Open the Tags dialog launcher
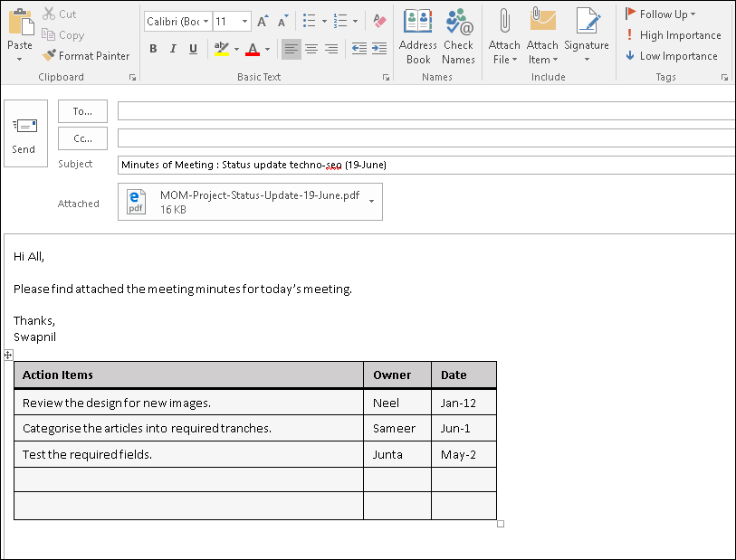736x560 pixels. pyautogui.click(x=724, y=78)
